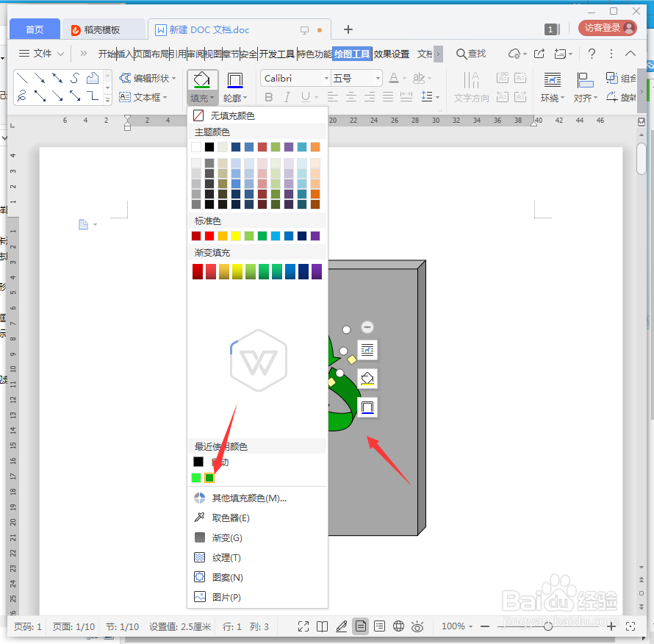654x644 pixels.
Task: Switch to the 首页 tab
Action: (x=35, y=29)
